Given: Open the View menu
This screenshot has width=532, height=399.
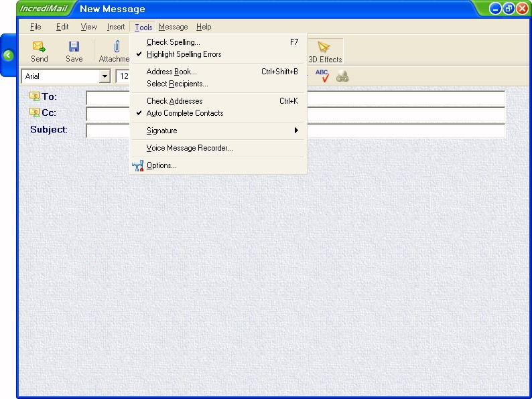Looking at the screenshot, I should click(88, 27).
